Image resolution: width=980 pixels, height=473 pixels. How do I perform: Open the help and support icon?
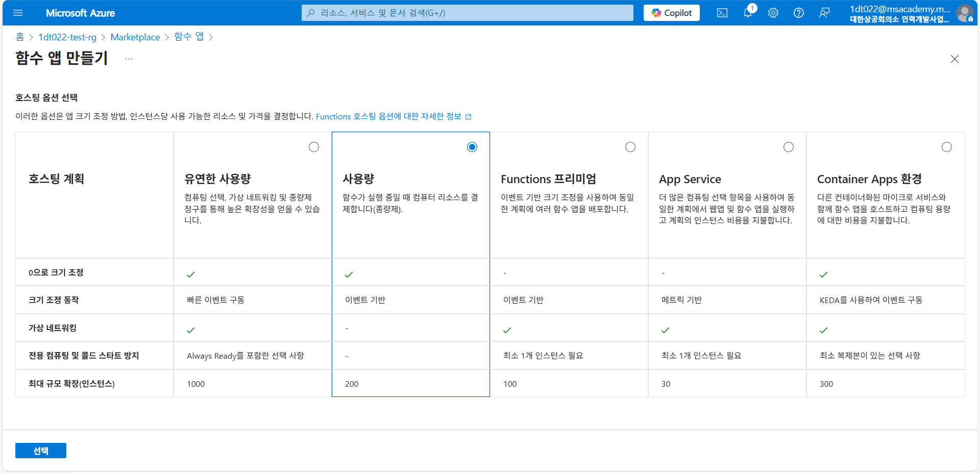coord(799,13)
